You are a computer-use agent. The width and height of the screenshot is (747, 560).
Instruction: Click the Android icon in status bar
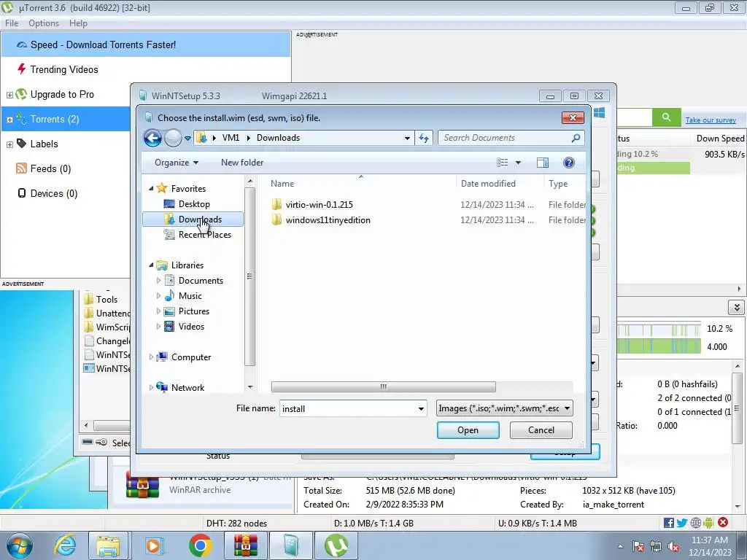(x=708, y=523)
